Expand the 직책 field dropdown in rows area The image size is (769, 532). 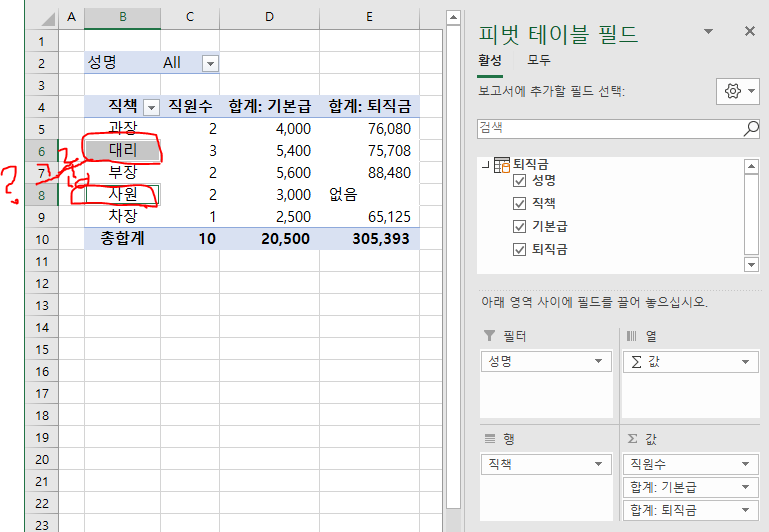point(599,464)
